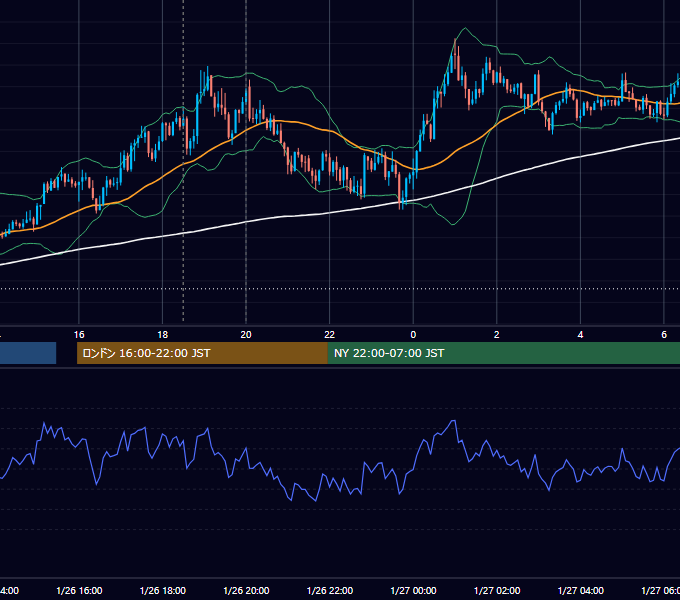Click the 1/27 02:00 date label
The image size is (680, 600).
(x=497, y=590)
